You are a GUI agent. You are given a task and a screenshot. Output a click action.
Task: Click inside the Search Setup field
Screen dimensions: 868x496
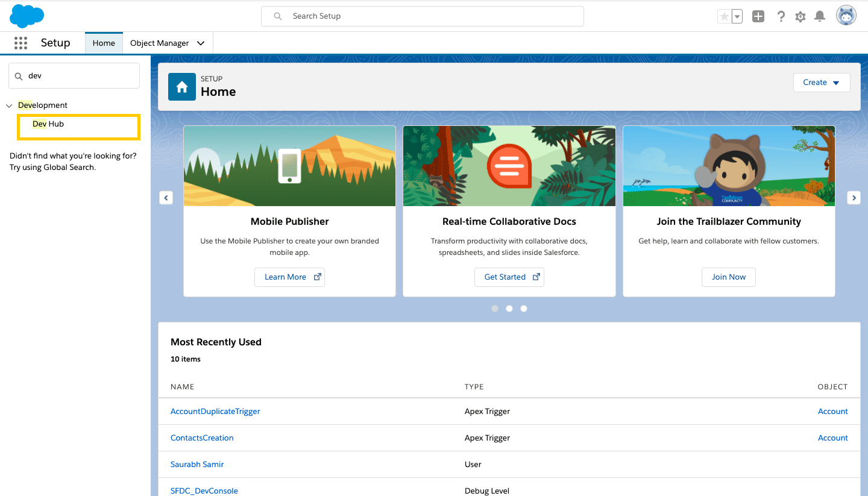tap(423, 16)
